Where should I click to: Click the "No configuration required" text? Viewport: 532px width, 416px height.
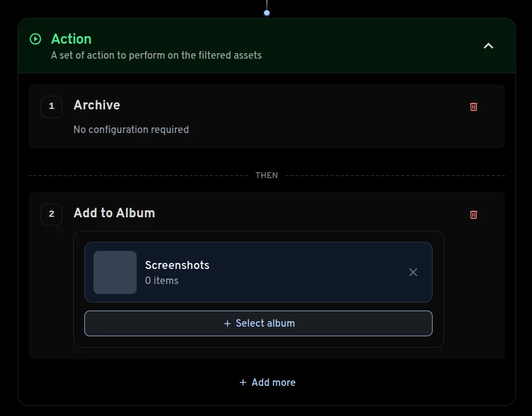click(131, 129)
